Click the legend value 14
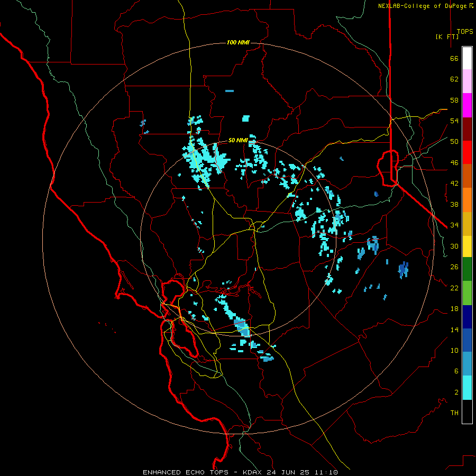This screenshot has height=476, width=476. 454,329
